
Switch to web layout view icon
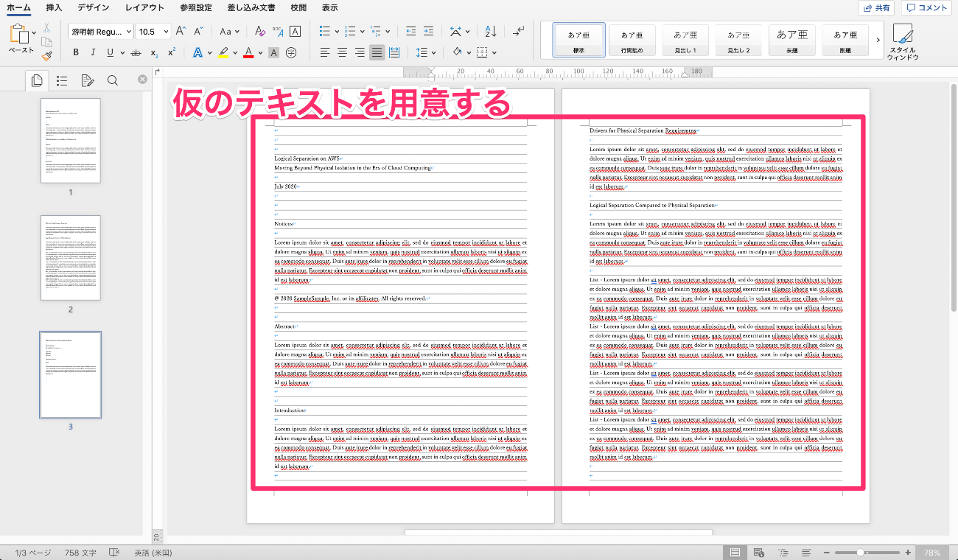pos(759,553)
